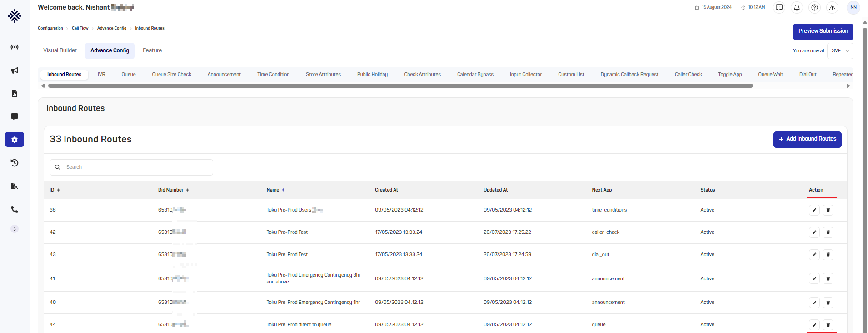Delete inbound route ID 36
Image resolution: width=868 pixels, height=333 pixels.
tap(828, 210)
